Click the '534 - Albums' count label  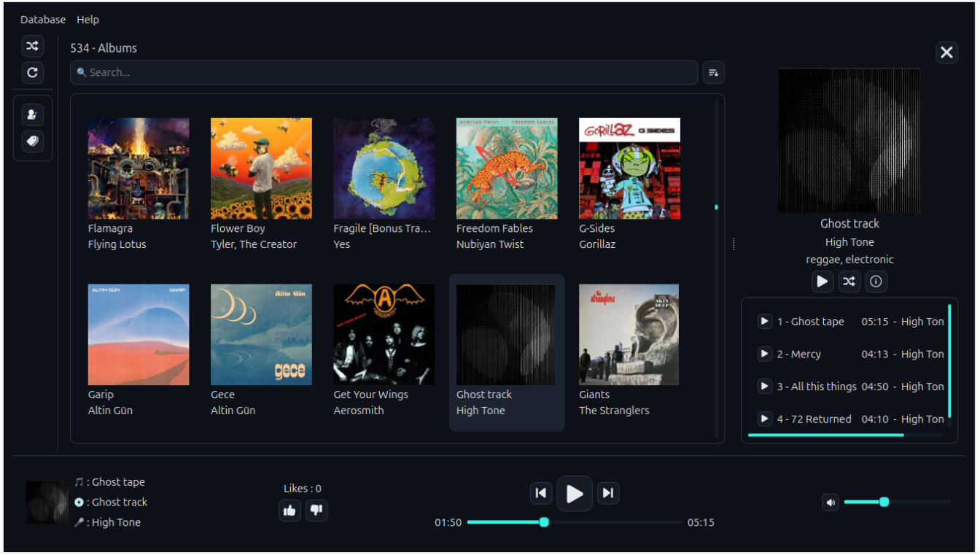coord(104,48)
